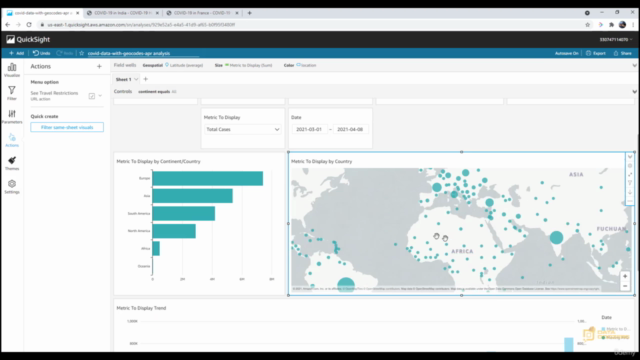Open Chrome profile avatar
Image resolution: width=640 pixels, height=360 pixels.
(x=622, y=24)
